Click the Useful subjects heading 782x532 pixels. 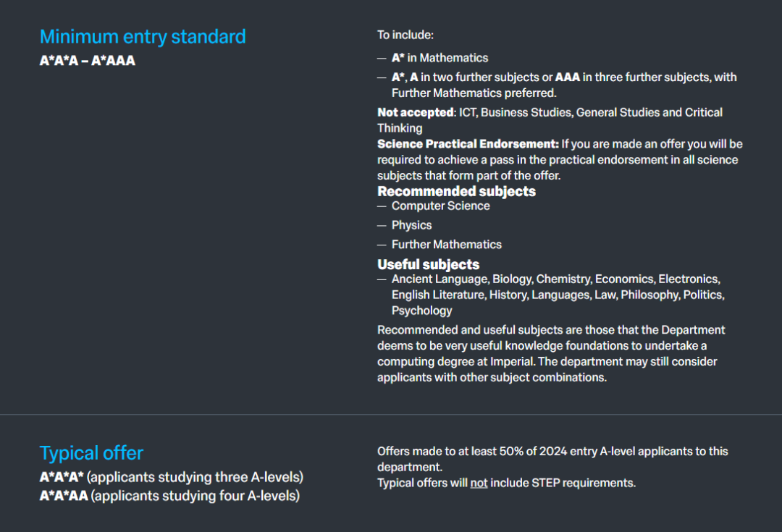[428, 264]
